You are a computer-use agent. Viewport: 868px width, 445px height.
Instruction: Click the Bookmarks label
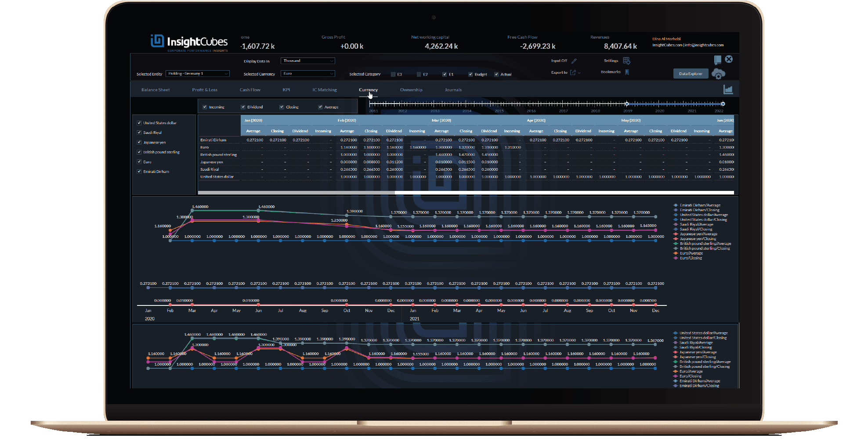coord(611,72)
